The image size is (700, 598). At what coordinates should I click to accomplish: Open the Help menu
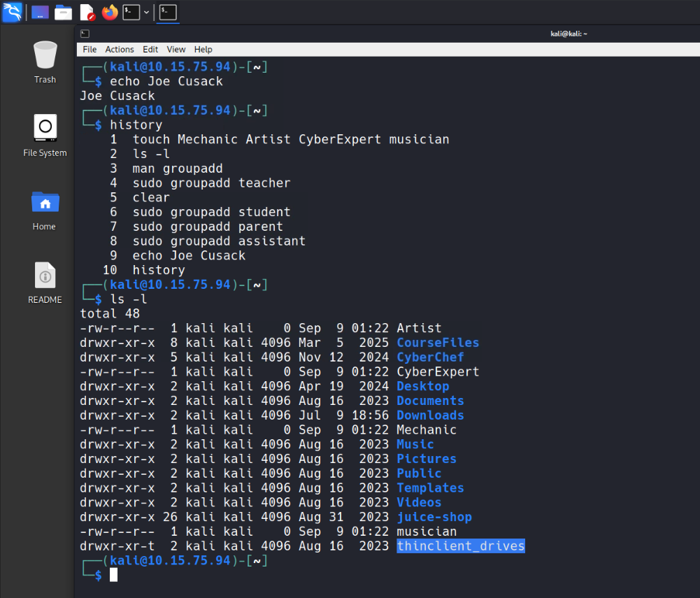[x=203, y=50]
